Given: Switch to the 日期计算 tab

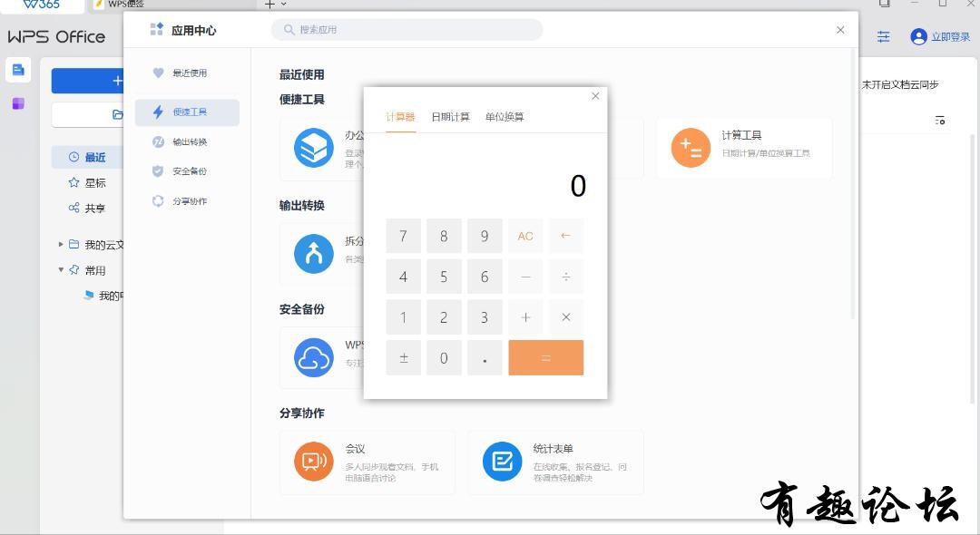Looking at the screenshot, I should [450, 117].
